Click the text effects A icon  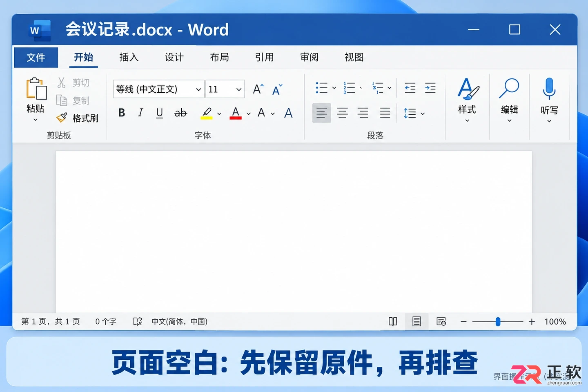[x=261, y=113]
